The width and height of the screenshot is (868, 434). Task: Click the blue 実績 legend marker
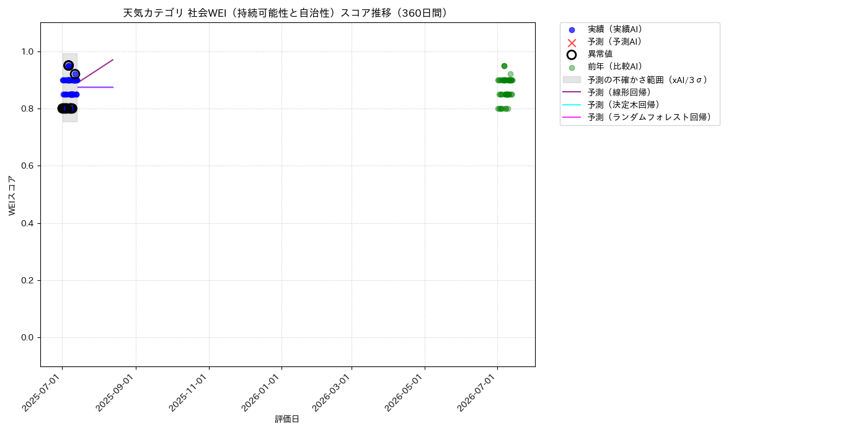(x=572, y=30)
